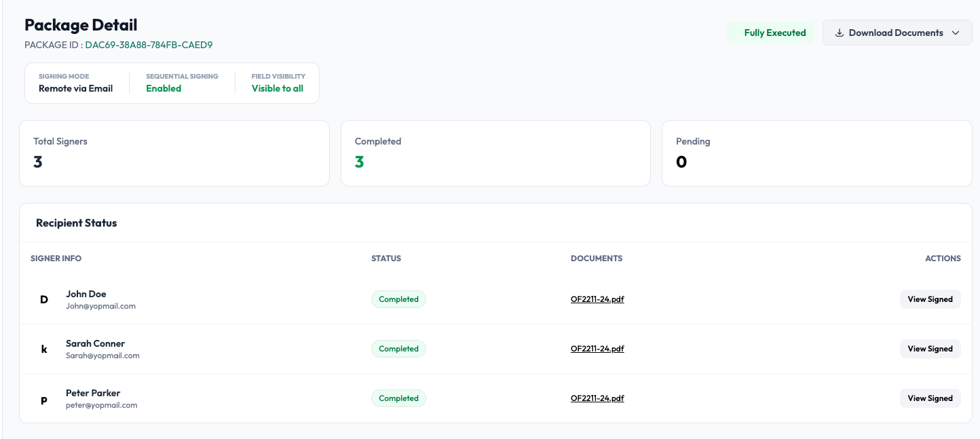Click Remote via Email signing mode value
This screenshot has height=439, width=980.
click(75, 88)
